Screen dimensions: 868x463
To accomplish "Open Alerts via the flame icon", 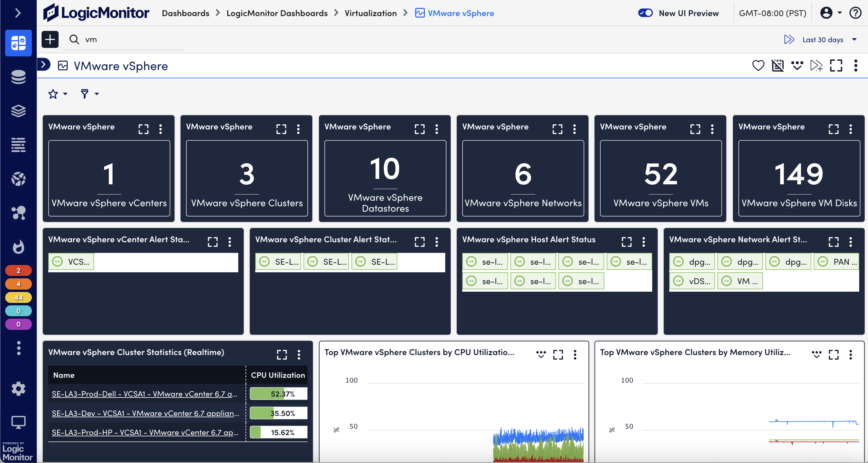I will coord(19,247).
